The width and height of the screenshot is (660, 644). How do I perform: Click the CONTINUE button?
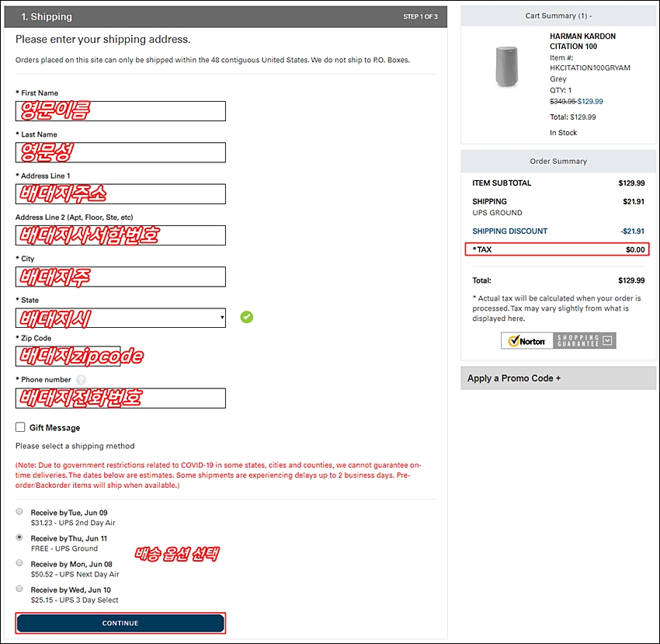120,623
